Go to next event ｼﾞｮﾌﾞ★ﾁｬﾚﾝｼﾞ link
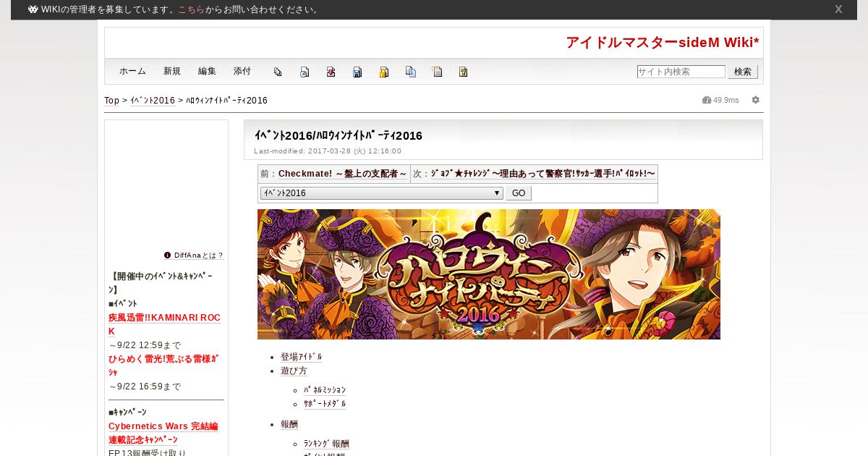 (x=543, y=174)
